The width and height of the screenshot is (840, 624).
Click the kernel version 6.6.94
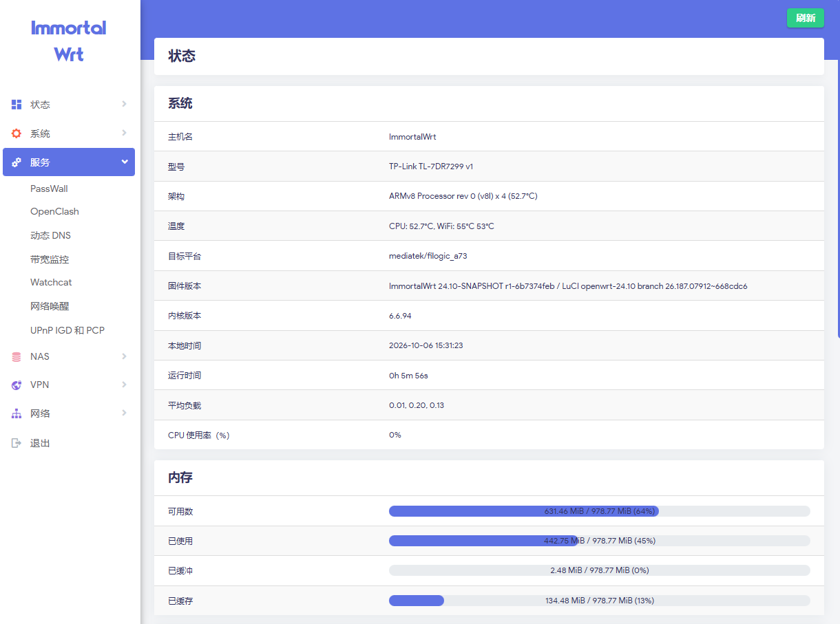point(401,316)
